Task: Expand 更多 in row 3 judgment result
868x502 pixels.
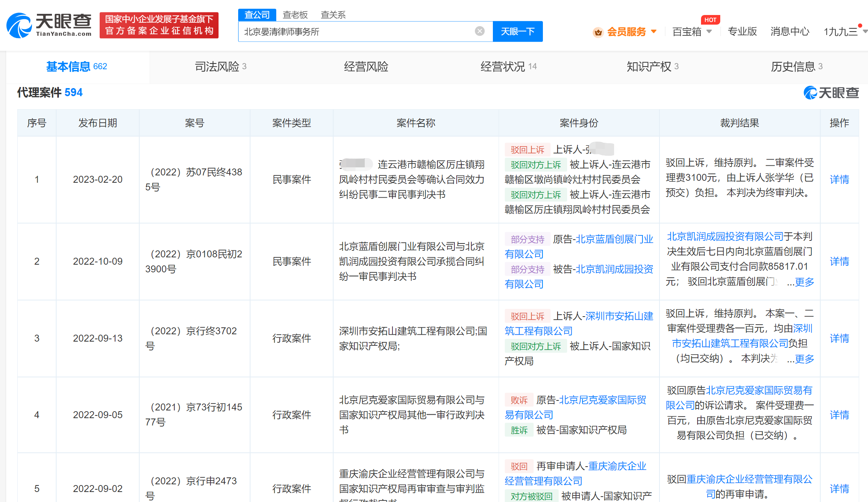Action: point(805,359)
